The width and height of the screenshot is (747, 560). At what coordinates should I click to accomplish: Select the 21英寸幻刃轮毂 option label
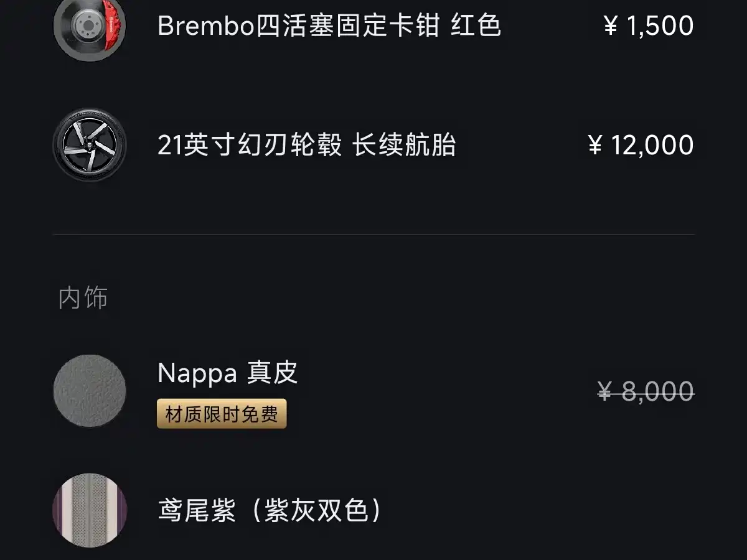[x=250, y=146]
